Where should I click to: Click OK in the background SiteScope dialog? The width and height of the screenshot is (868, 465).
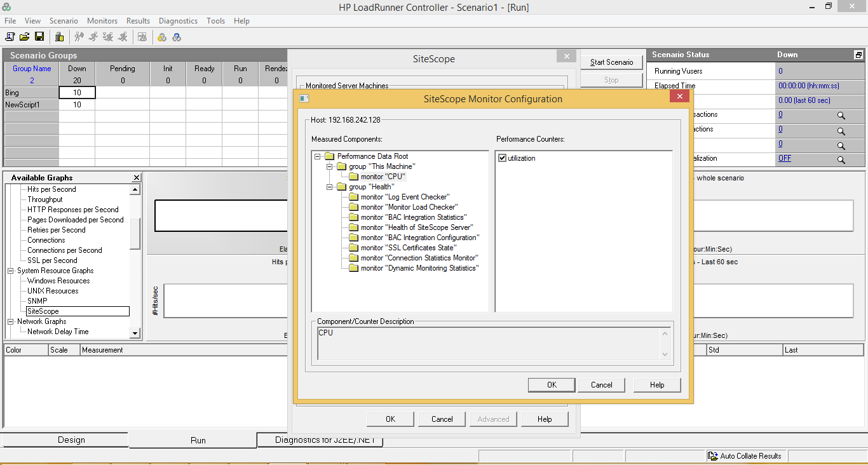(x=391, y=419)
